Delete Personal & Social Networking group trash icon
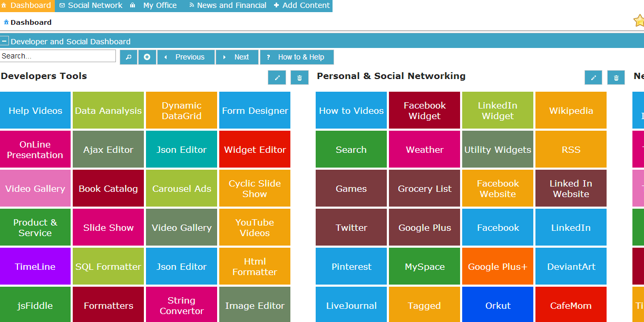 click(616, 77)
